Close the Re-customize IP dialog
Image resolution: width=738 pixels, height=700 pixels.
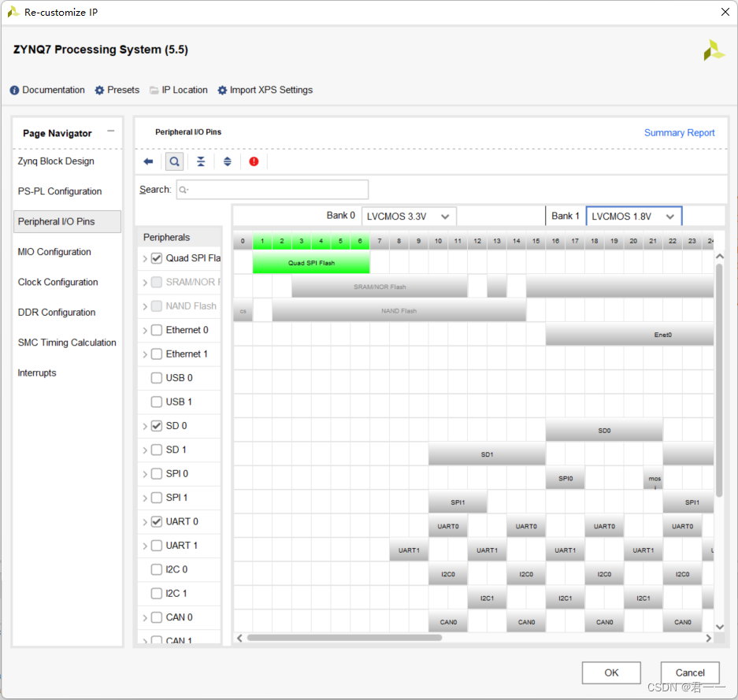pos(725,12)
